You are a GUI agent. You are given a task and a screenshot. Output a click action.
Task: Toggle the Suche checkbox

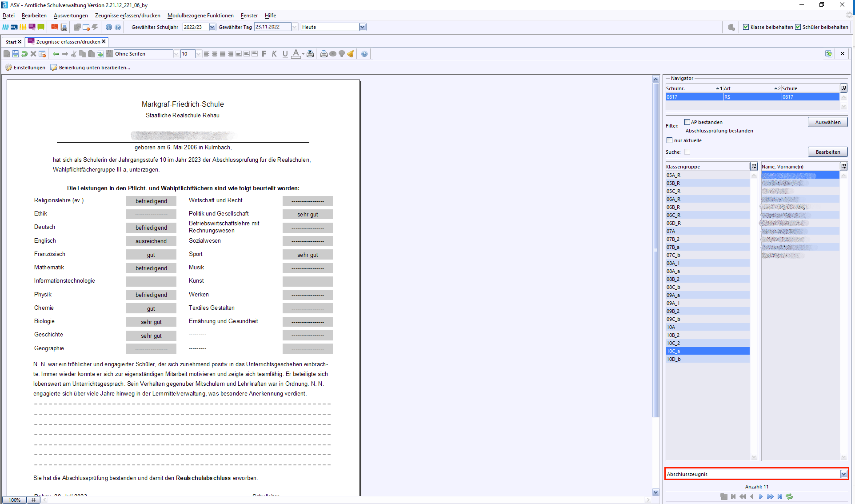pos(687,152)
